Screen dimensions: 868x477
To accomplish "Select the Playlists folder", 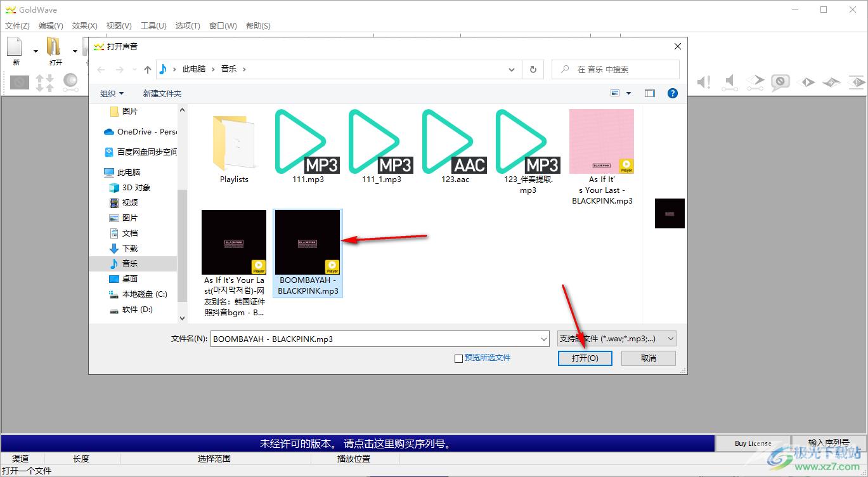I will point(234,147).
